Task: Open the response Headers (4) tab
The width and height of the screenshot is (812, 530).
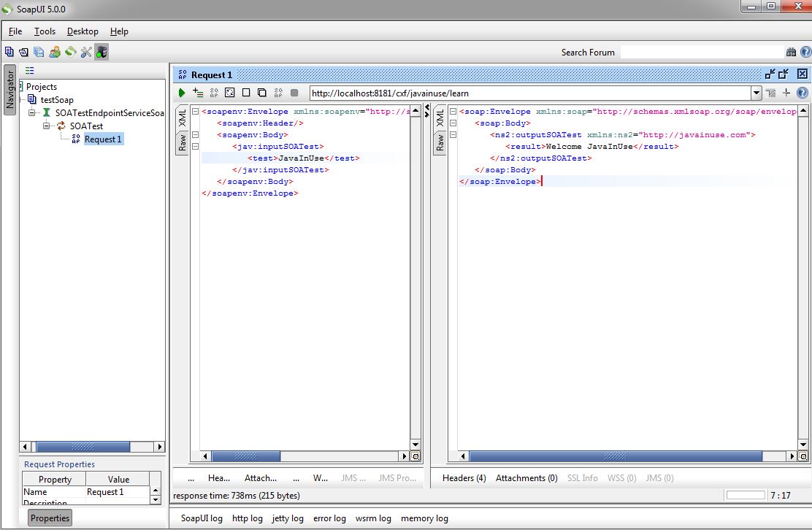Action: tap(464, 477)
